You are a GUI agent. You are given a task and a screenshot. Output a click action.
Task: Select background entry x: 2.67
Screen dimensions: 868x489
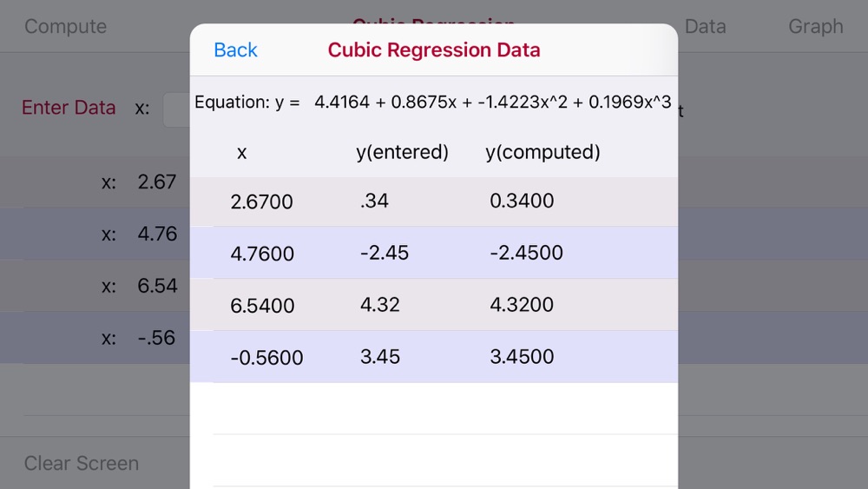[95, 182]
